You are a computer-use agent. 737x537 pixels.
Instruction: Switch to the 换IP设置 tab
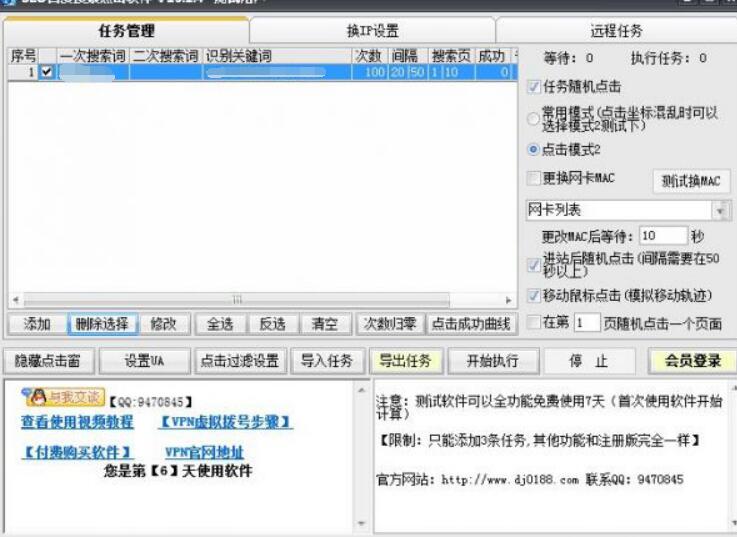coord(371,31)
